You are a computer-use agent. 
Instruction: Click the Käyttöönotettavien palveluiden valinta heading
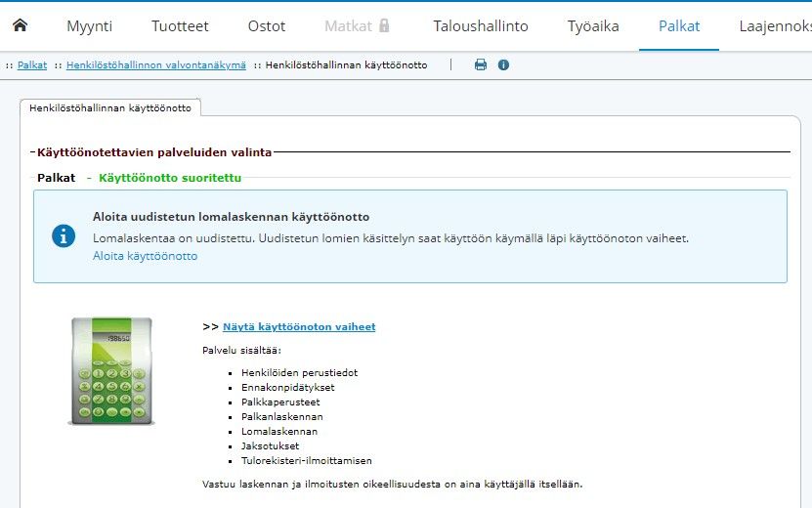pos(154,152)
